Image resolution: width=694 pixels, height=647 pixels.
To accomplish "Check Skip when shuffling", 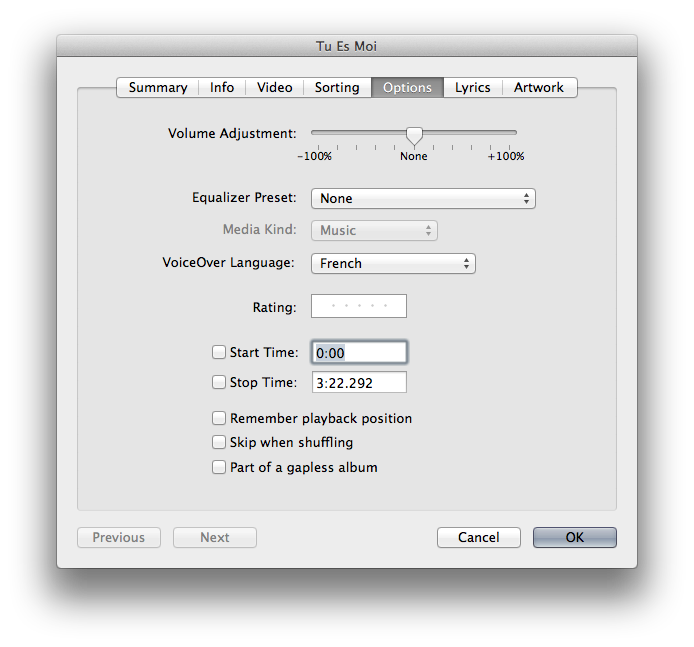I will point(219,443).
